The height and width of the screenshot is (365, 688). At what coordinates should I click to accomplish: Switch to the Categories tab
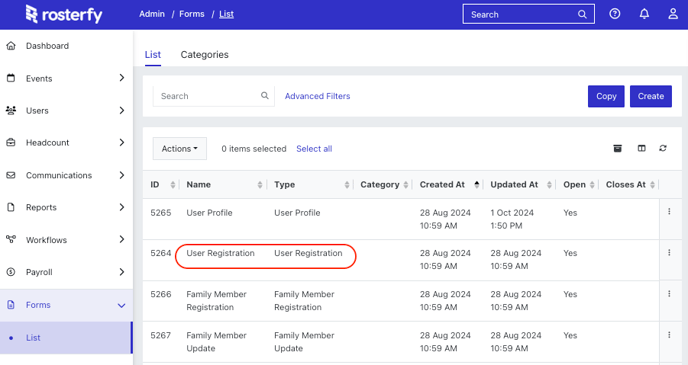click(x=204, y=55)
